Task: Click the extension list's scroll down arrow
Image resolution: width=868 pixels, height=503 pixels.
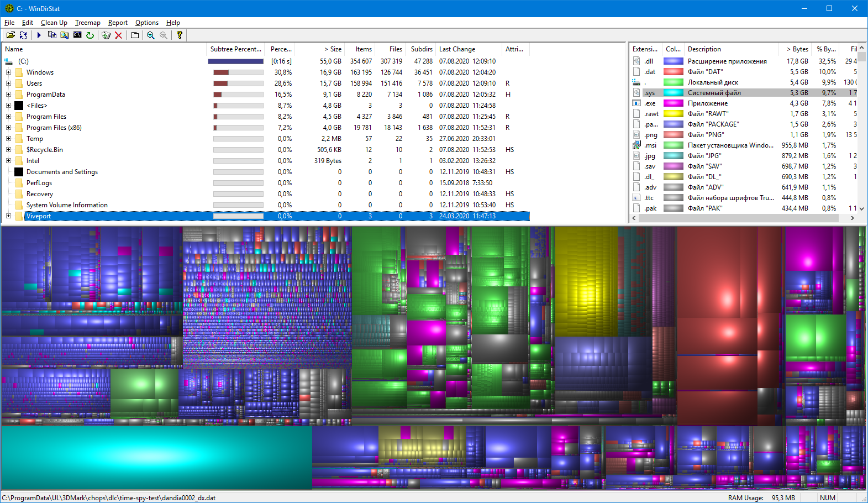Action: (x=861, y=209)
